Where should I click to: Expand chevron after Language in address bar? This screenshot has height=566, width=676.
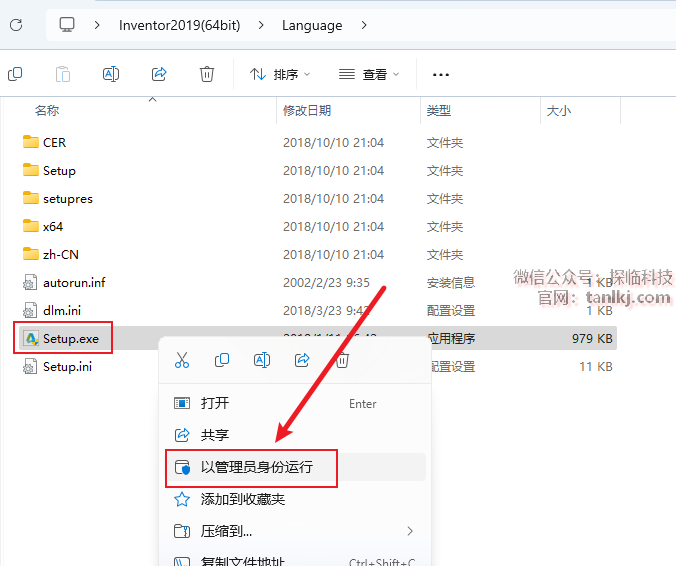[x=364, y=25]
